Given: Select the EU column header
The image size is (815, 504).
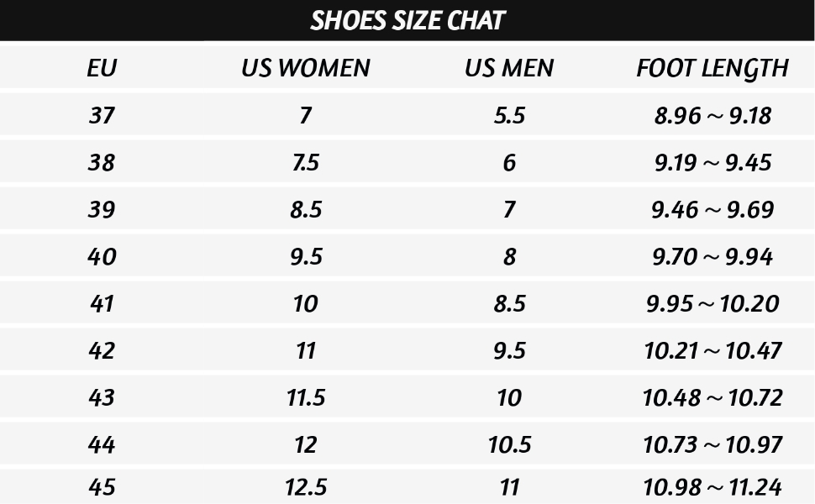Looking at the screenshot, I should click(102, 68).
